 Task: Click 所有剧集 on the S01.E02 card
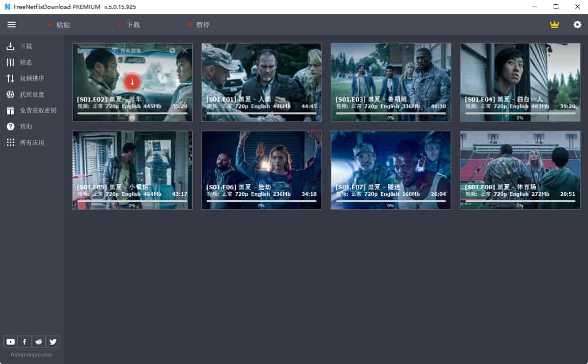pyautogui.click(x=125, y=50)
